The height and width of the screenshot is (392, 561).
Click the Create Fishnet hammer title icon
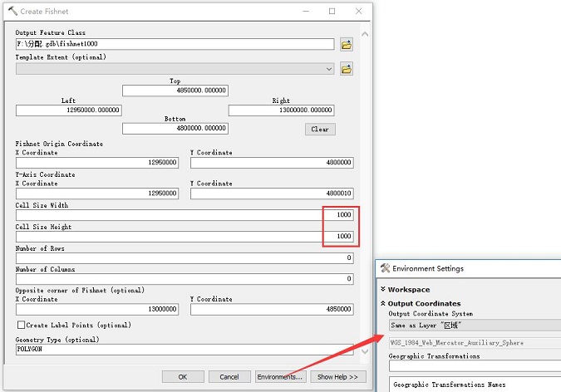(x=12, y=11)
